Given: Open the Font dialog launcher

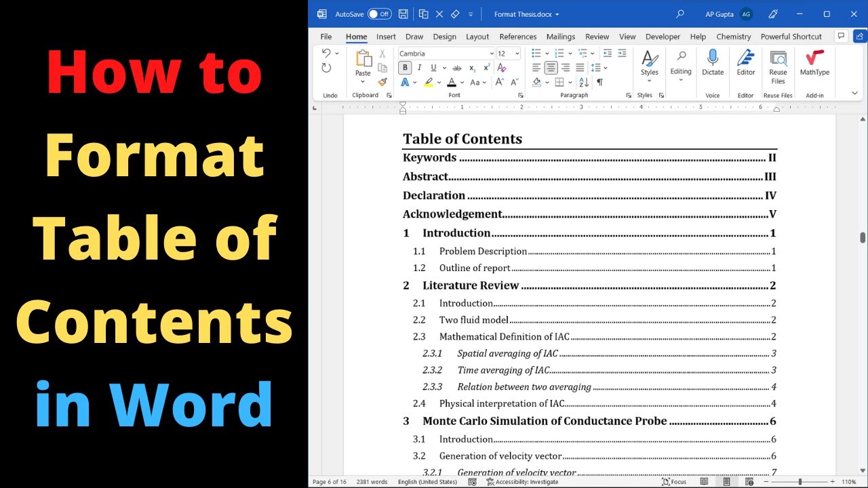Looking at the screenshot, I should (x=521, y=96).
